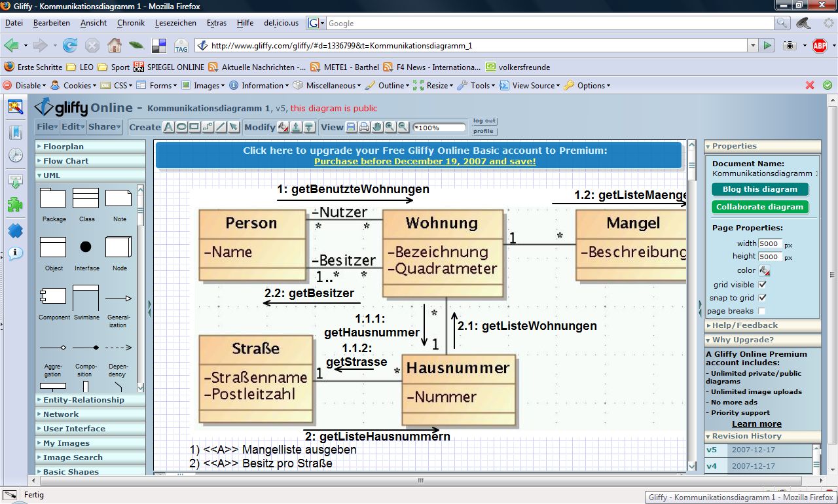
Task: Click the Save diagram icon
Action: tap(351, 127)
